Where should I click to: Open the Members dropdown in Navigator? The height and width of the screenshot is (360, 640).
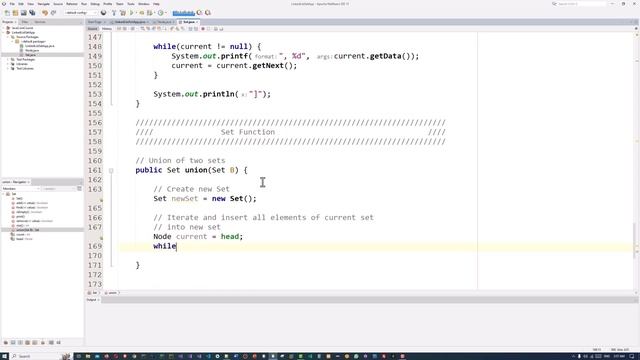click(x=21, y=189)
